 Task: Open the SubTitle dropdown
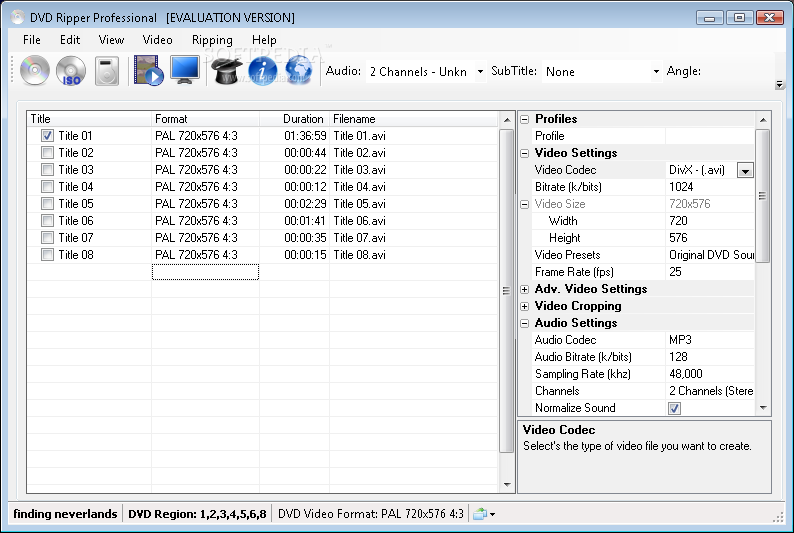pyautogui.click(x=656, y=71)
